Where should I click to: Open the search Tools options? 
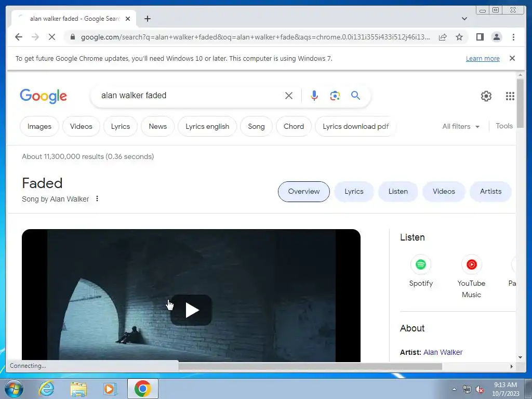point(504,126)
